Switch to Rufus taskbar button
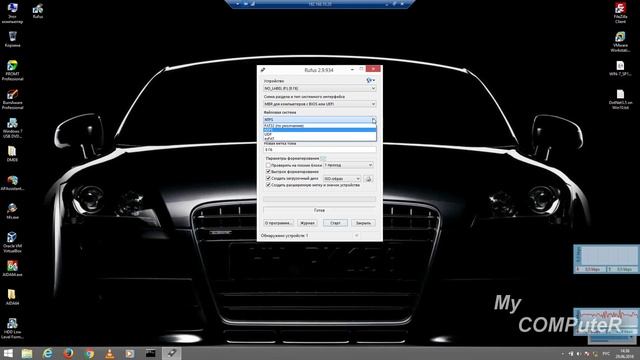Image resolution: width=640 pixels, height=360 pixels. click(x=171, y=353)
